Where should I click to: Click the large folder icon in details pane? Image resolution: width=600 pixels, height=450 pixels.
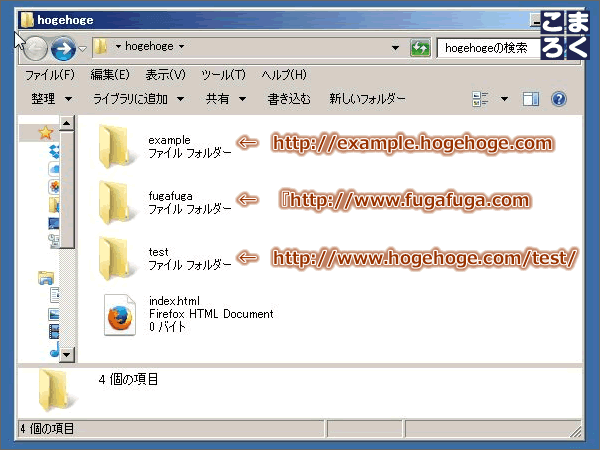point(56,390)
